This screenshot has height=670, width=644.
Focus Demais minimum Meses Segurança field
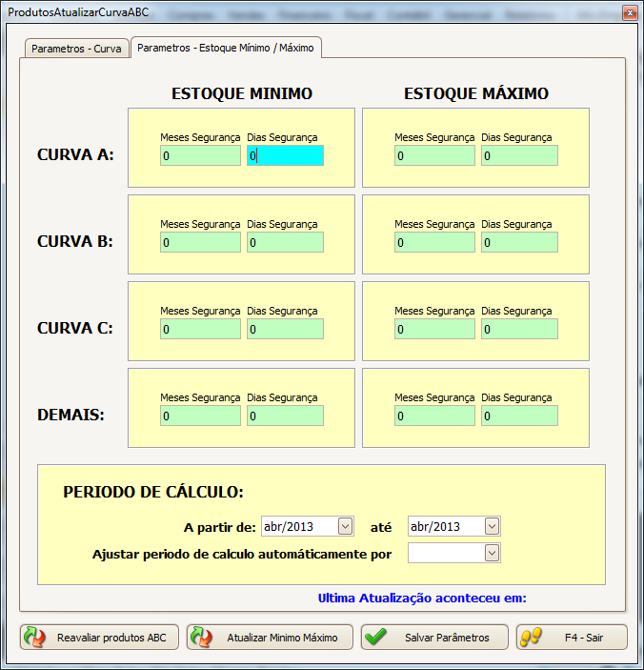[200, 416]
